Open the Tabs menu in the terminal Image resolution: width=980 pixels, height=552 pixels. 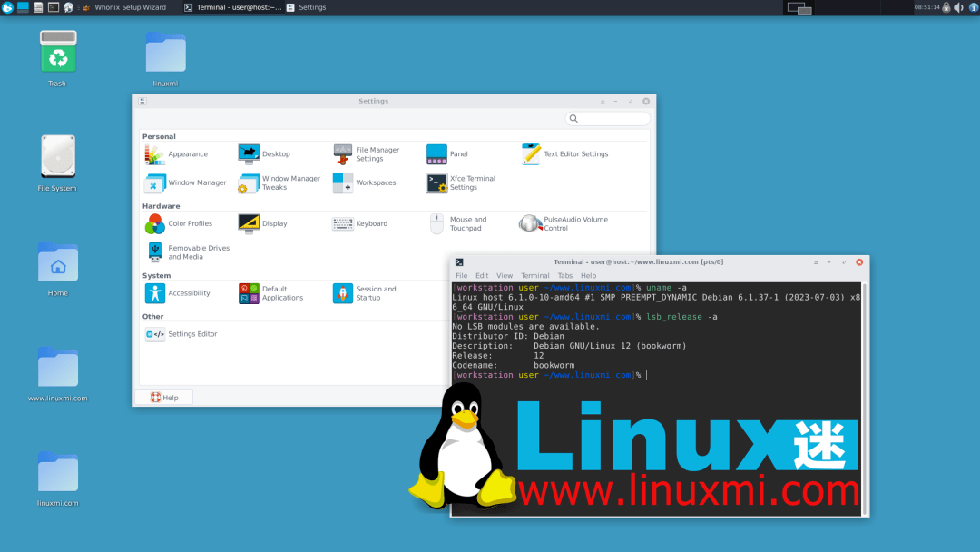(564, 275)
